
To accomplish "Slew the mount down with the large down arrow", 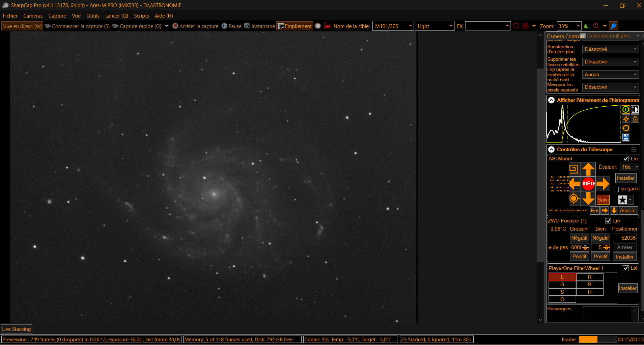I will pyautogui.click(x=588, y=198).
